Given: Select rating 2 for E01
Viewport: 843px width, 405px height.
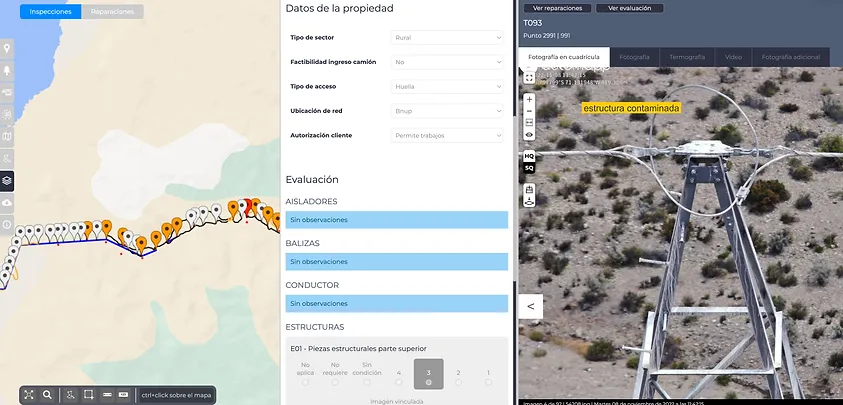Looking at the screenshot, I should (x=458, y=382).
